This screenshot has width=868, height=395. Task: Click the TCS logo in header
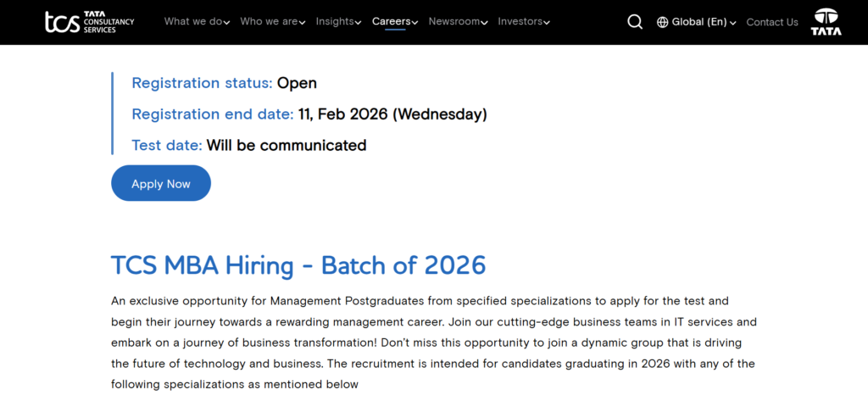pyautogui.click(x=89, y=22)
